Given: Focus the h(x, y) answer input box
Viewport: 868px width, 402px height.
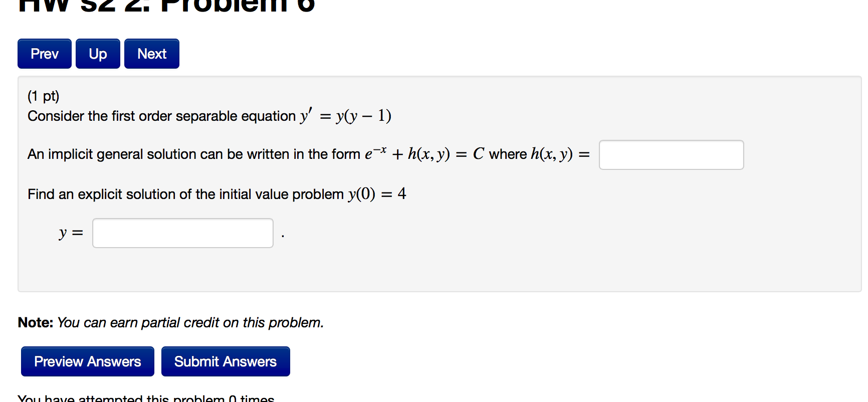Looking at the screenshot, I should [x=671, y=155].
